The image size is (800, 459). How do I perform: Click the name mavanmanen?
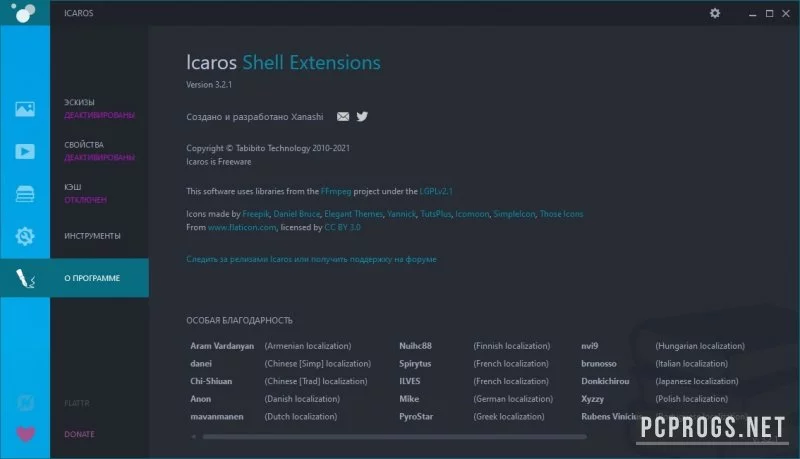[x=217, y=417]
